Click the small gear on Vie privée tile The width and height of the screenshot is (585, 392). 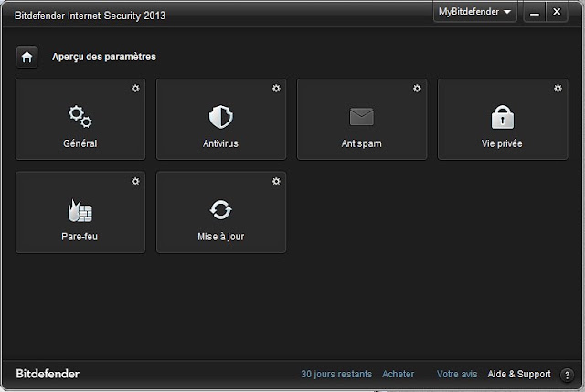558,89
